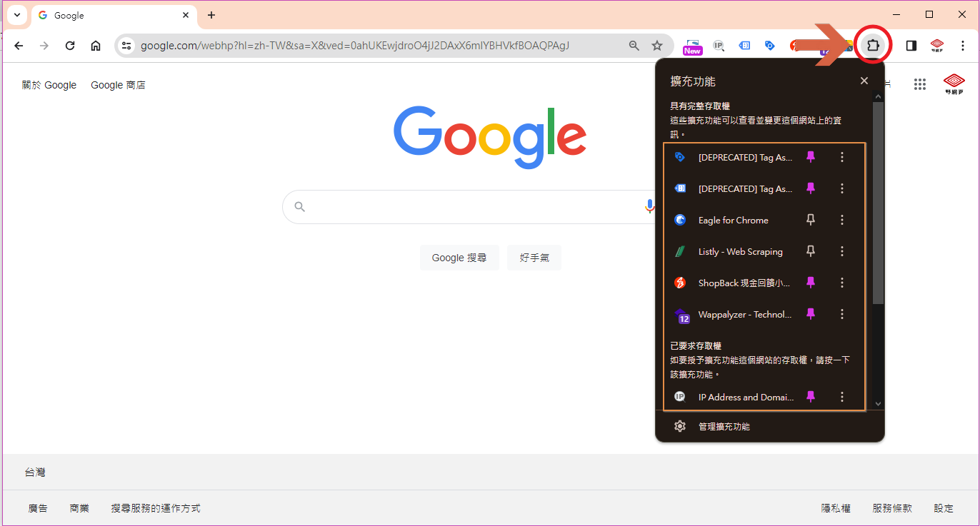
Task: Open the 關於 Google link
Action: 49,85
